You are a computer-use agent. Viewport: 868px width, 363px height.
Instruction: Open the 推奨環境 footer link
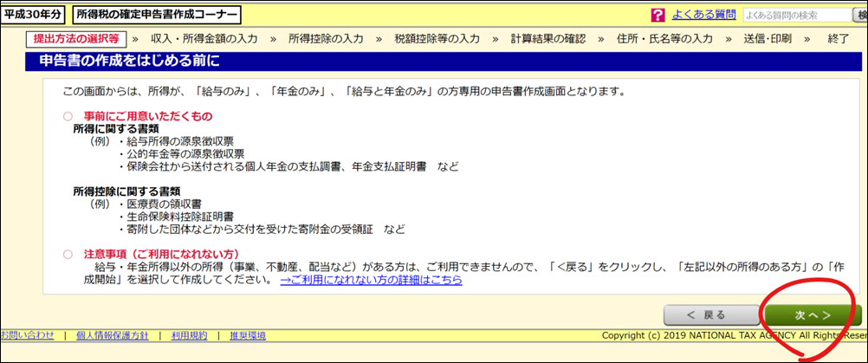click(x=248, y=334)
